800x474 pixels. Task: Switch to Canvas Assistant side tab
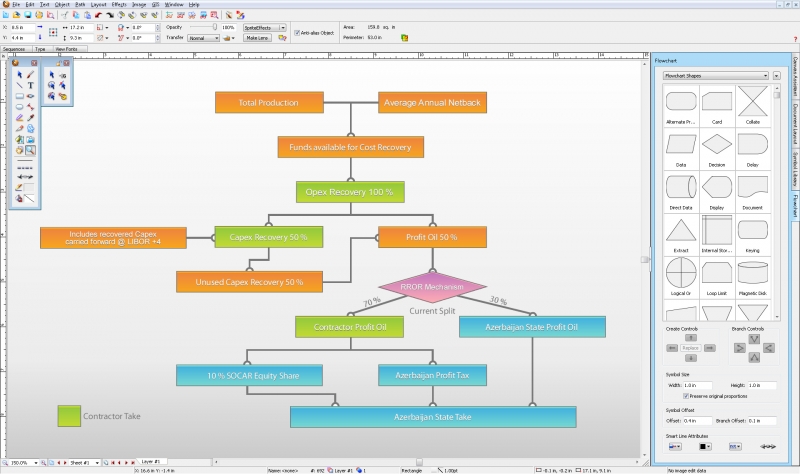[795, 76]
